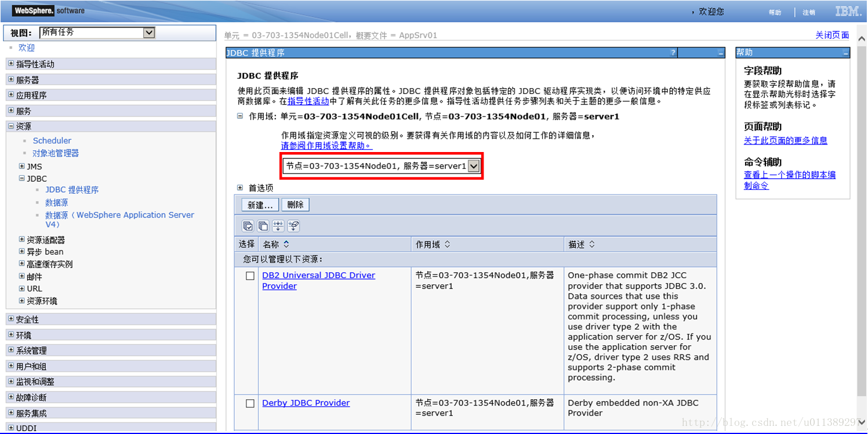Click the WebSphere software logo
The image size is (868, 434).
[49, 10]
